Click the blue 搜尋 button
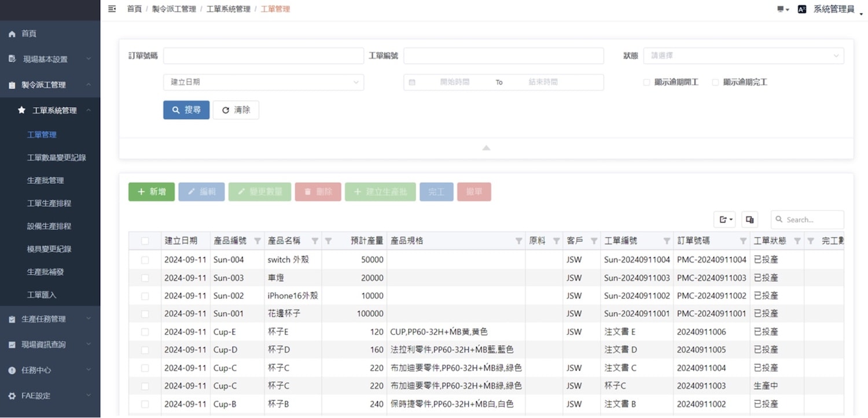Screen dimensions: 868x418 (186, 110)
